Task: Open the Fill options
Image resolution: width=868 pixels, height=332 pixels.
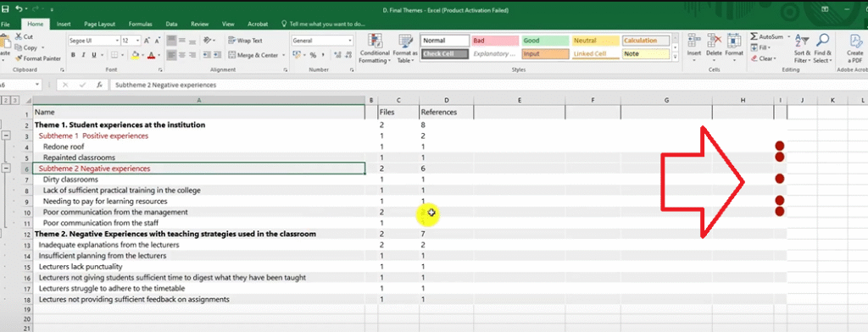Action: click(760, 47)
